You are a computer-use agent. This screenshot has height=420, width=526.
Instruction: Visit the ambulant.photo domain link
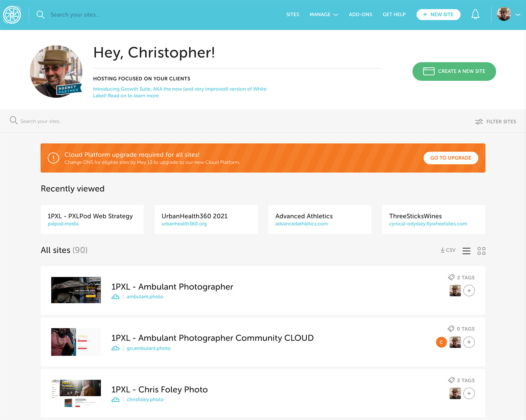tap(145, 297)
